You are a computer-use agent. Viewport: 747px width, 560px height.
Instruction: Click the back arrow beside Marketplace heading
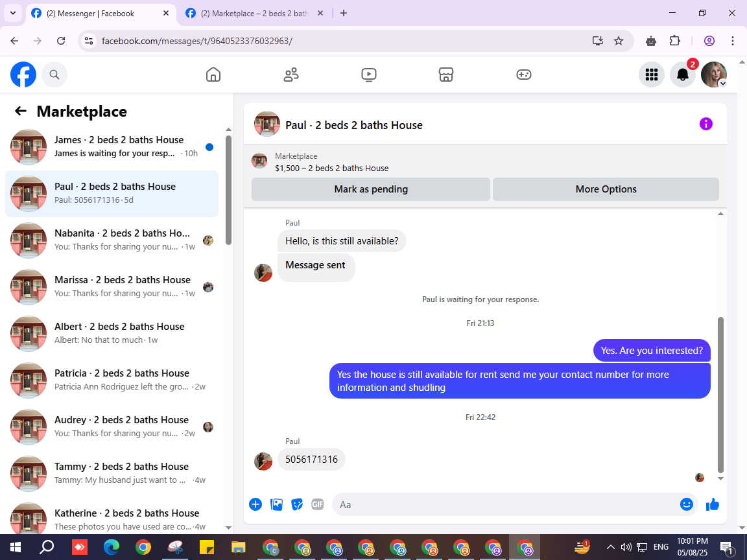point(21,111)
